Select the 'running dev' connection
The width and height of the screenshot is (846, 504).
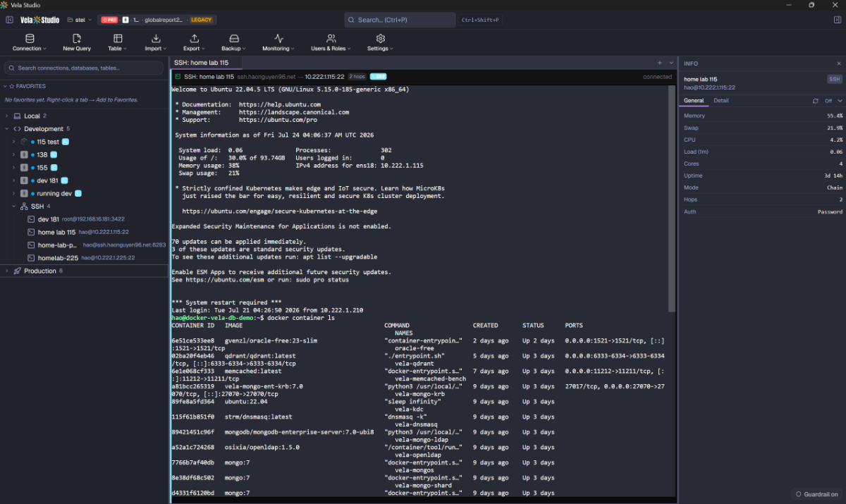[x=54, y=193]
